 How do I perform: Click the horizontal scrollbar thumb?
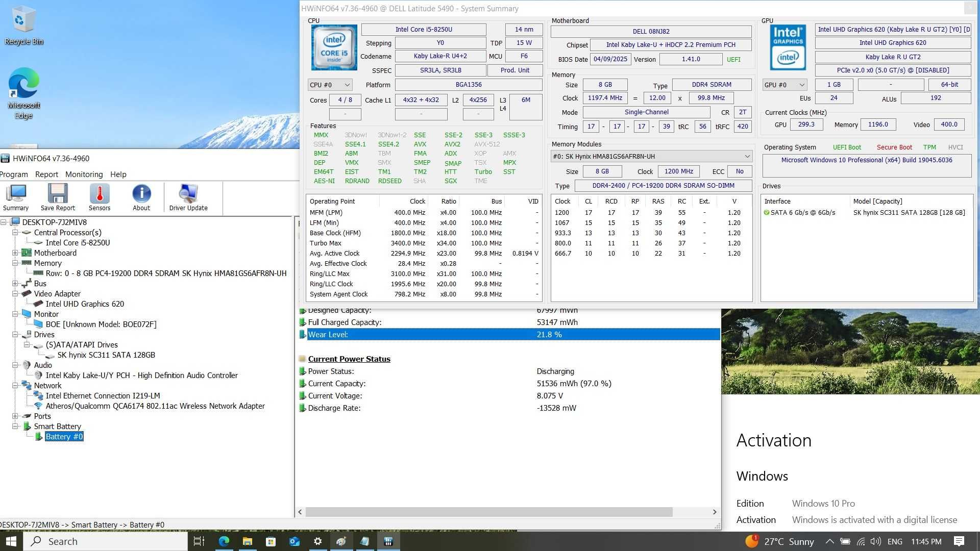tap(488, 512)
